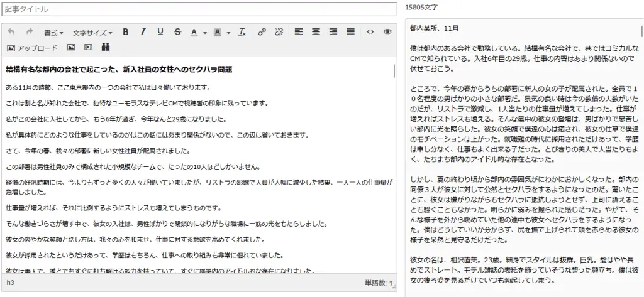Click the line starting これは割と名が知れた会社で

[x=136, y=104]
